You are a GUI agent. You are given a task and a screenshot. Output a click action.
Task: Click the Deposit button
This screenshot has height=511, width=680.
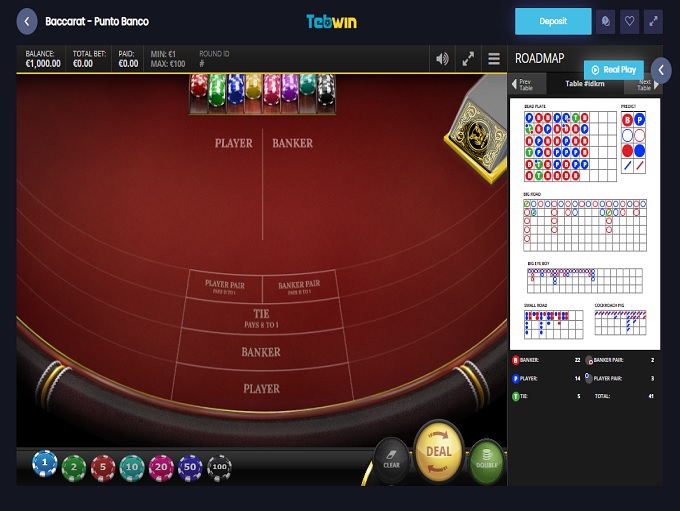click(553, 21)
